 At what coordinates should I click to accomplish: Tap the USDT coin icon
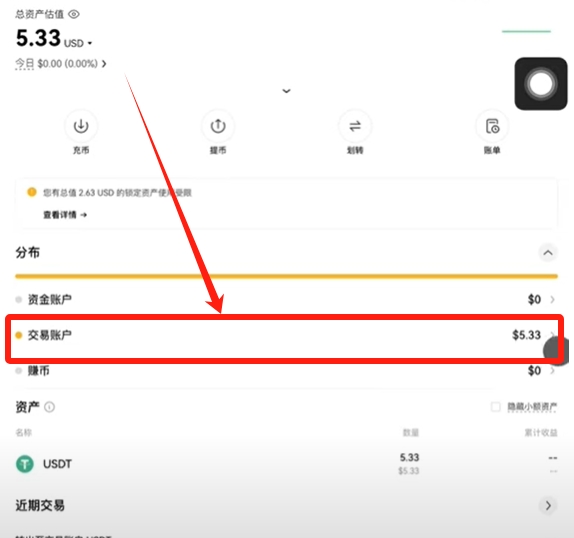25,464
